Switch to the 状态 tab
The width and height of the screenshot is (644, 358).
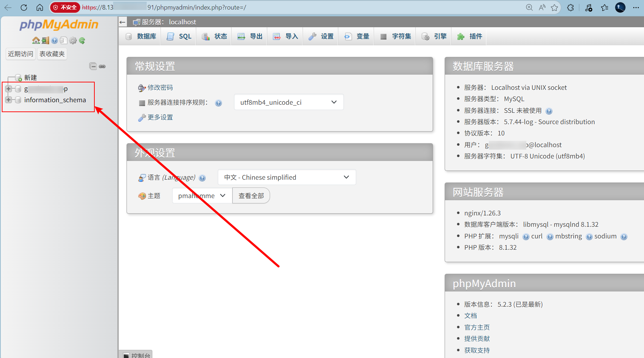(x=214, y=36)
